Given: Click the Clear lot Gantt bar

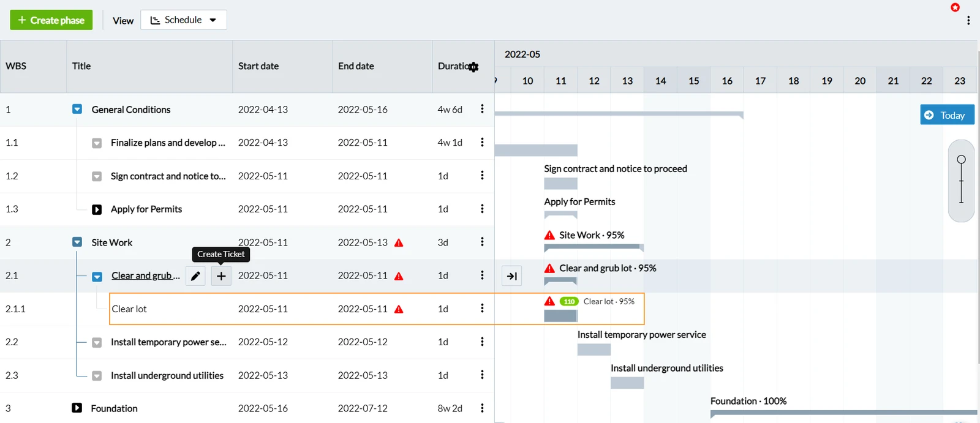Looking at the screenshot, I should (560, 316).
